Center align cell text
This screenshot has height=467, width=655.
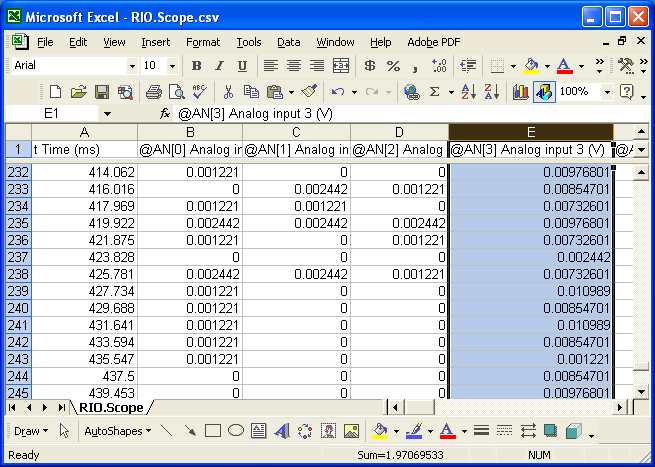coord(294,66)
